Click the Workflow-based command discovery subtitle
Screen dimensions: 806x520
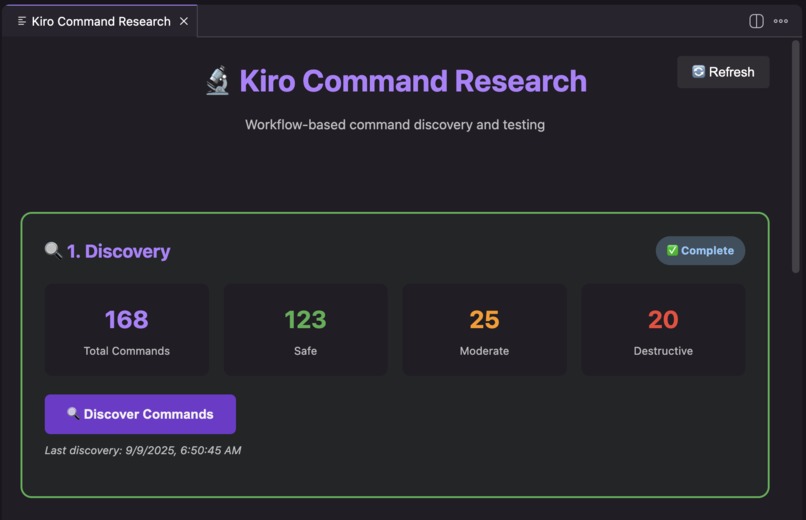click(395, 125)
